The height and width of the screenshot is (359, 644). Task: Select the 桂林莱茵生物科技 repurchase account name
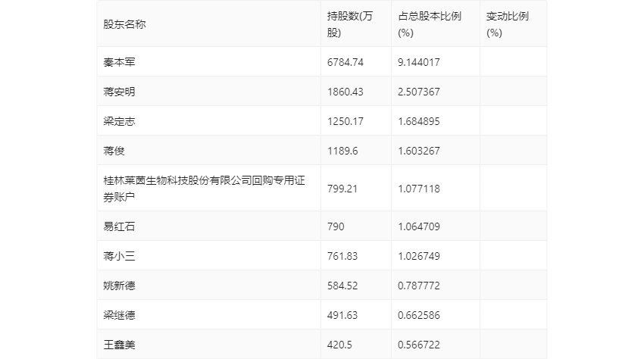(204, 189)
